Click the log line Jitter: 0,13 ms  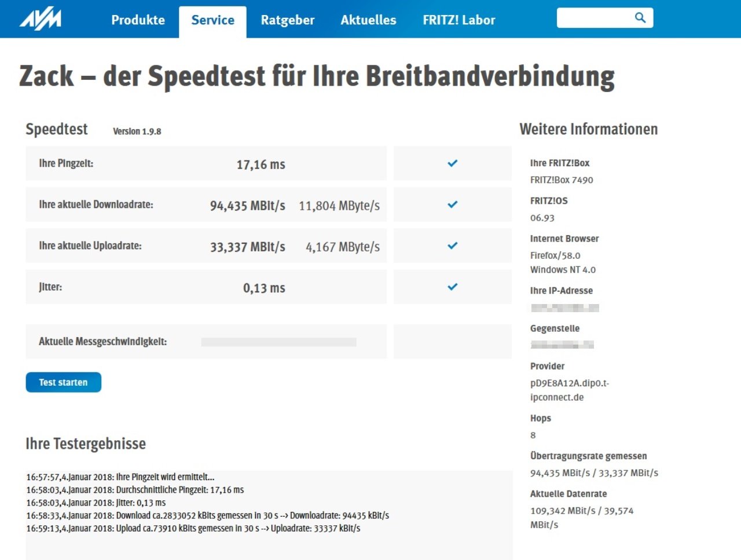click(96, 503)
